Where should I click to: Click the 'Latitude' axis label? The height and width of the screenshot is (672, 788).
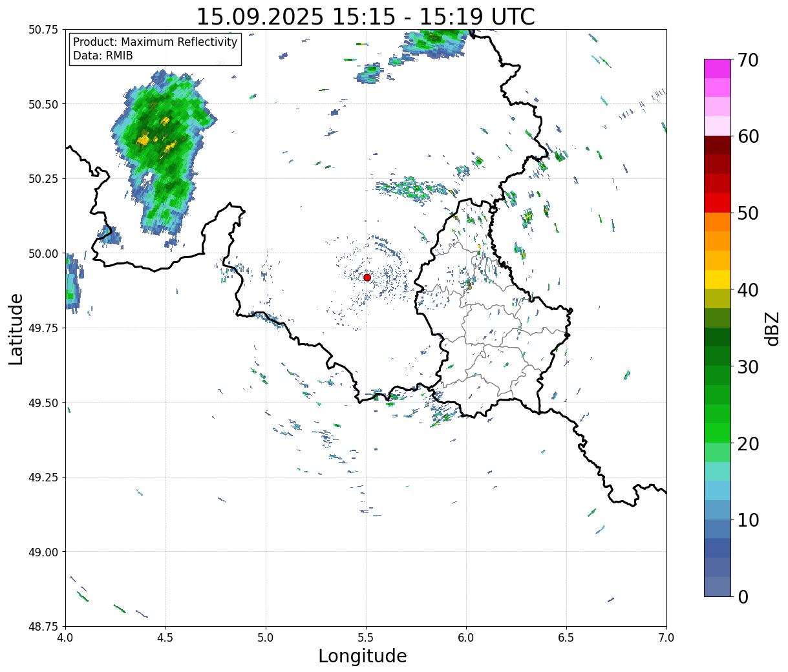click(x=16, y=328)
